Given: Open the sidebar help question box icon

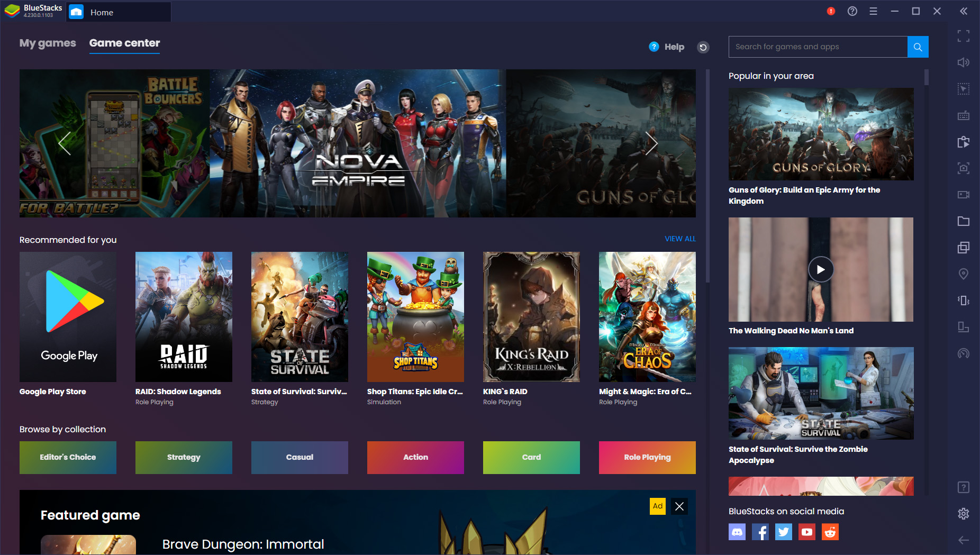Looking at the screenshot, I should (x=964, y=487).
